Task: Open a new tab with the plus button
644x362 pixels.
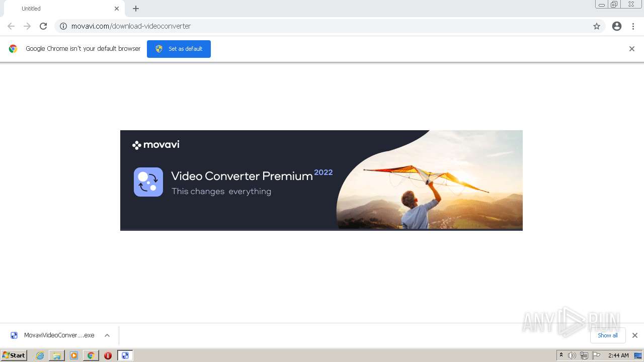Action: (136, 9)
